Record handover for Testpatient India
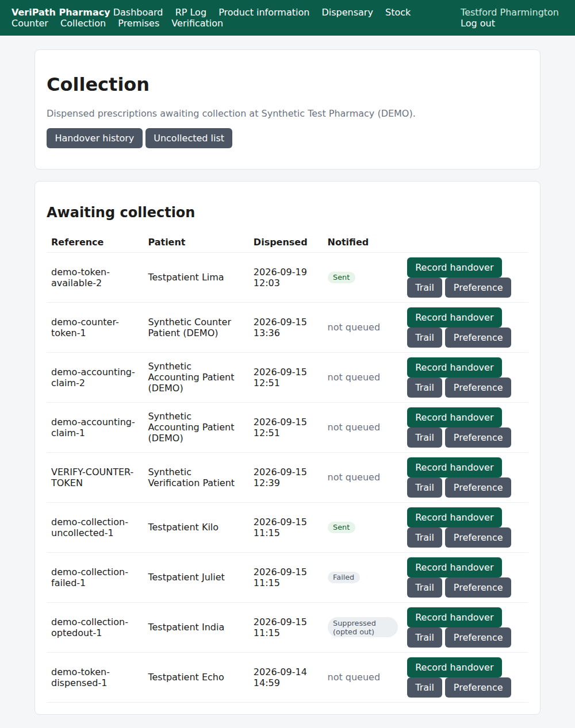The height and width of the screenshot is (728, 575). point(454,617)
